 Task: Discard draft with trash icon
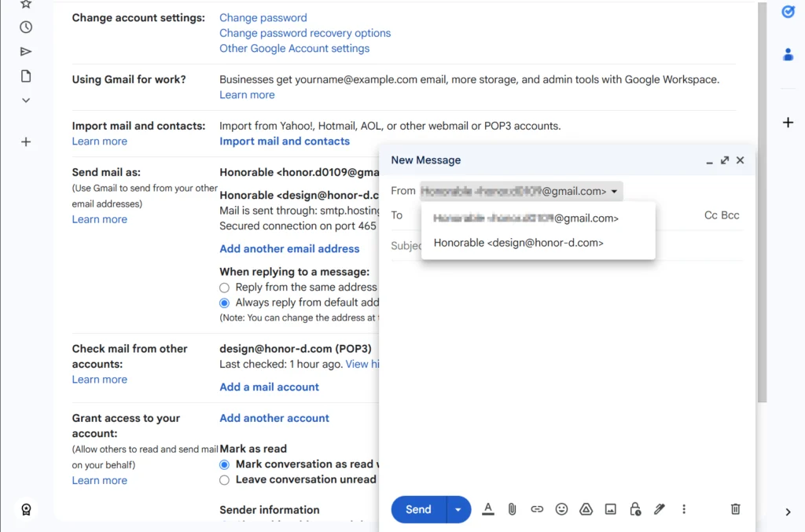(x=735, y=509)
